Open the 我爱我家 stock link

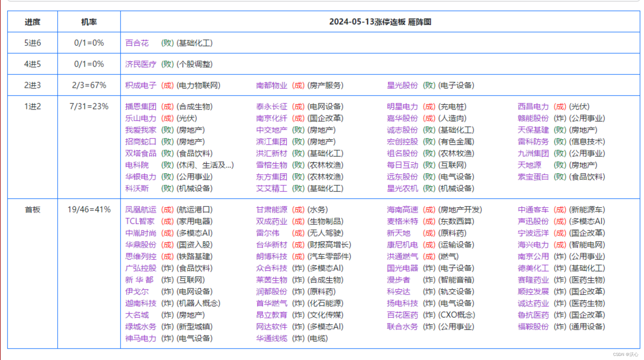141,130
